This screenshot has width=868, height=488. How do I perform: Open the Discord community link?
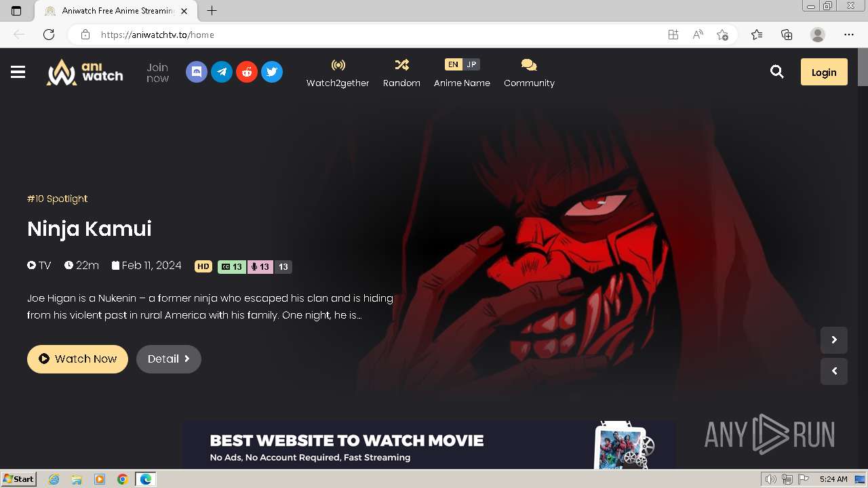click(197, 72)
